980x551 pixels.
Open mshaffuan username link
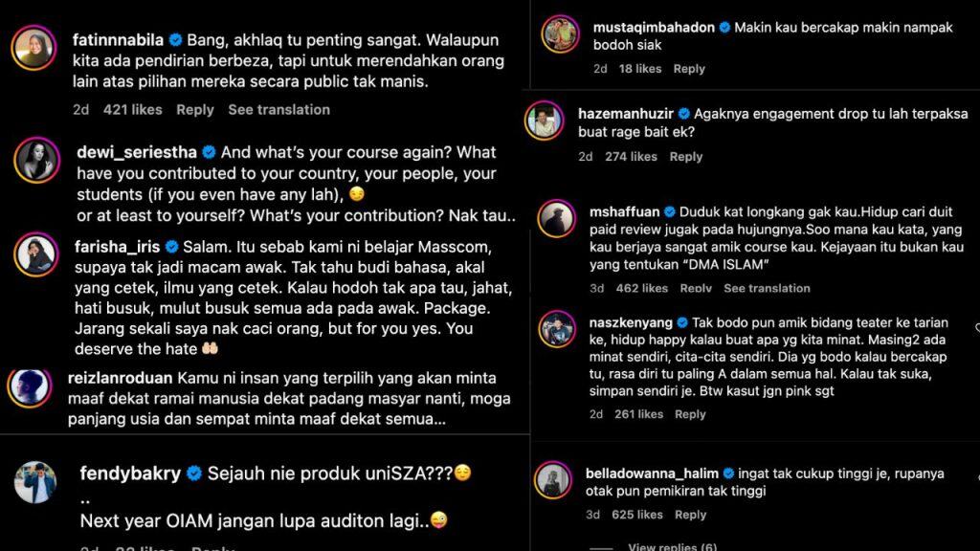[x=624, y=211]
